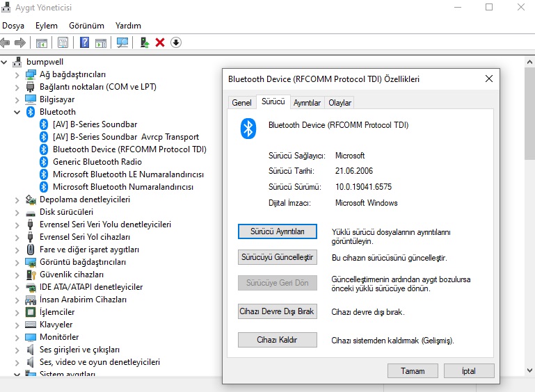Click the speaker icon beside Ses girişleri ve çıkışları
This screenshot has width=535, height=392.
coord(31,350)
